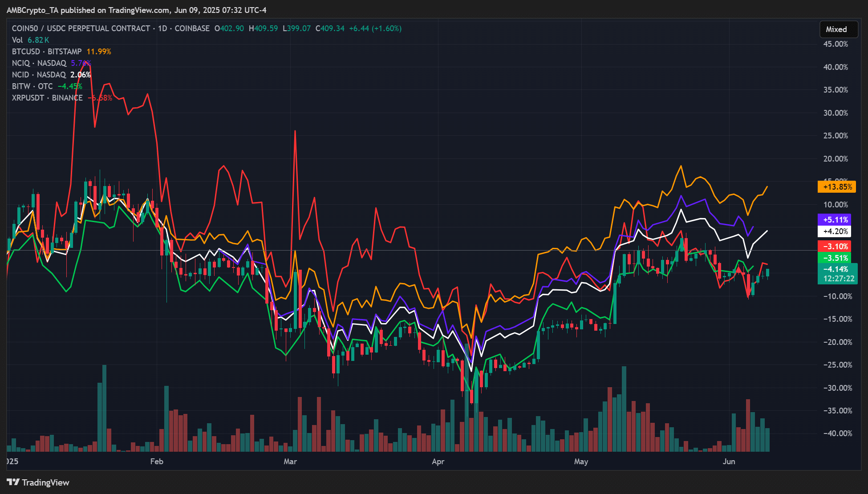Toggle the NCIQ · NASDAQ comparison legend
The image size is (868, 494).
coord(39,63)
